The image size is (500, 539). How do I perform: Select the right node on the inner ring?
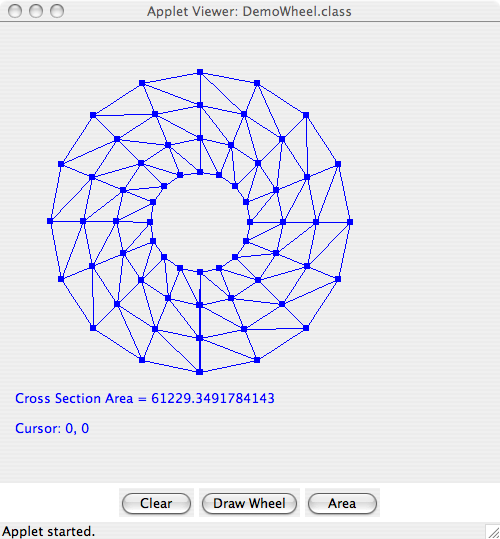point(250,222)
